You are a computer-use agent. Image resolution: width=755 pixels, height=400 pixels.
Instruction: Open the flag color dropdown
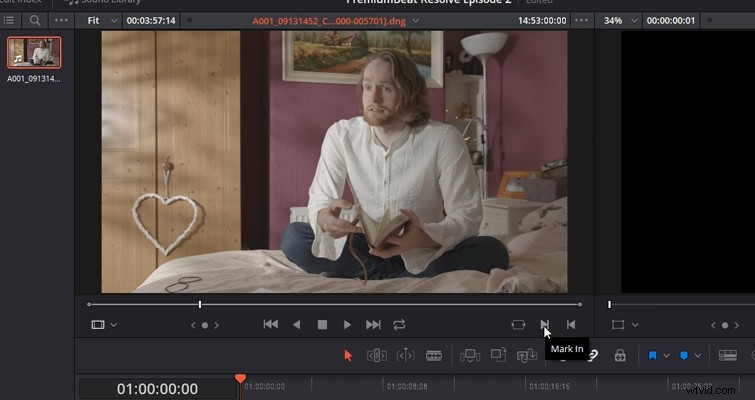(666, 356)
